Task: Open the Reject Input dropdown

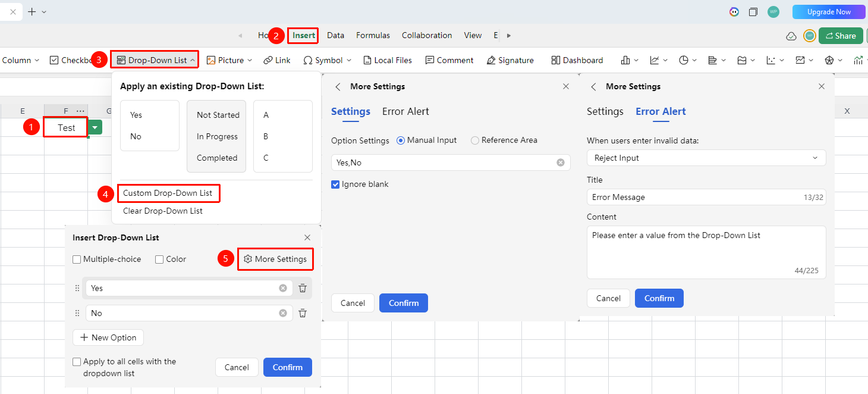Action: point(706,158)
